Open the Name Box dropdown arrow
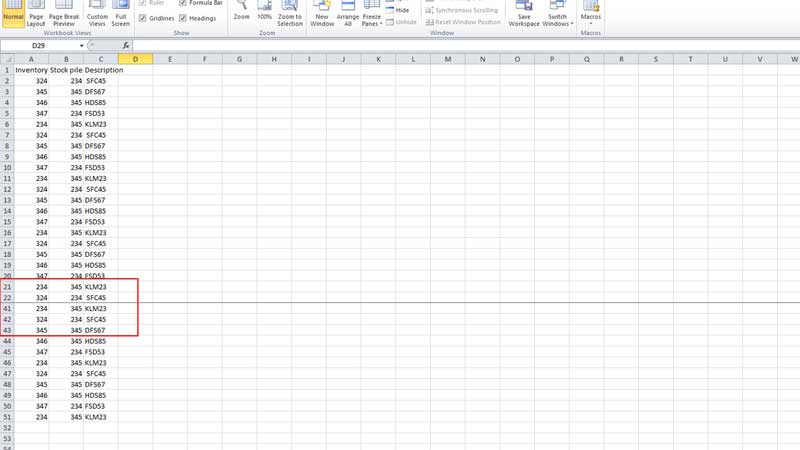 (82, 46)
